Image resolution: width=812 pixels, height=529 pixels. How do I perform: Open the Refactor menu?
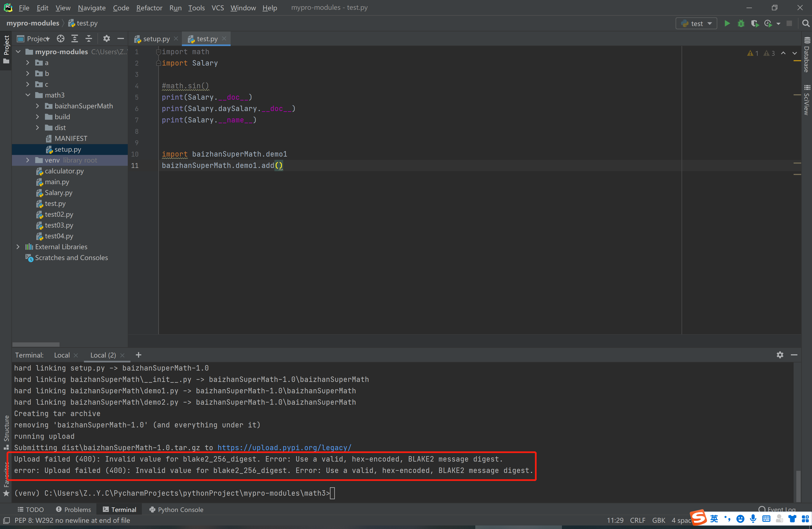pos(149,8)
